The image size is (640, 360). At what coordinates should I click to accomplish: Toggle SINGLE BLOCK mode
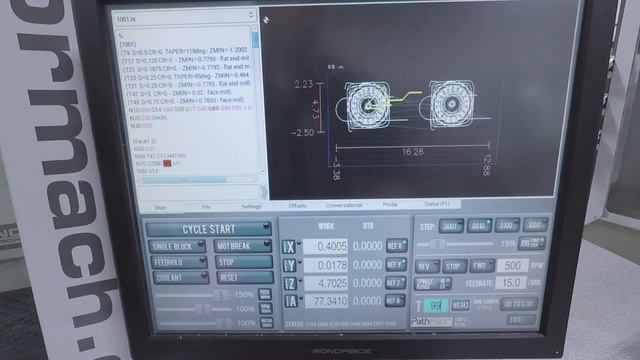click(177, 246)
